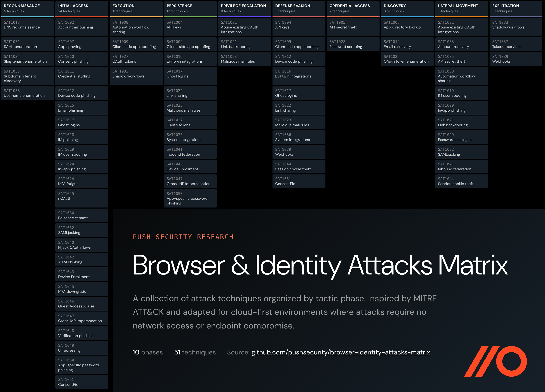Open the SAT1029 Passwordless logins card
Screen dimensions: 545x392
462,137
